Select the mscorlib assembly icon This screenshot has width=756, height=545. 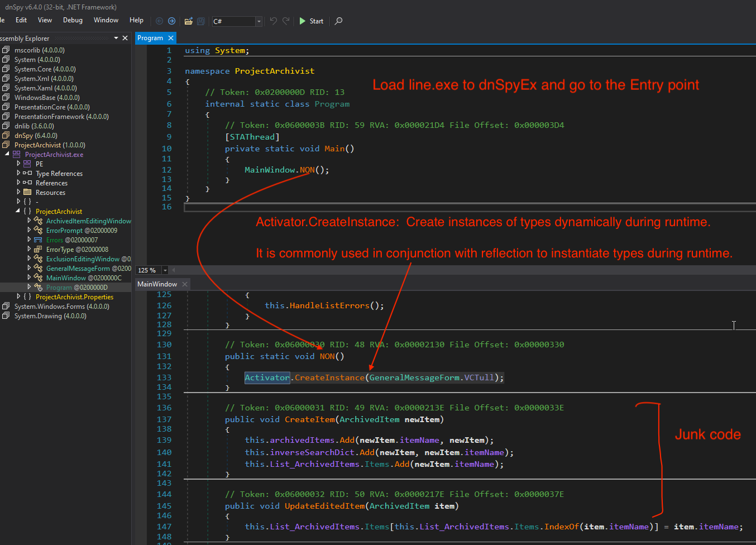pos(6,50)
